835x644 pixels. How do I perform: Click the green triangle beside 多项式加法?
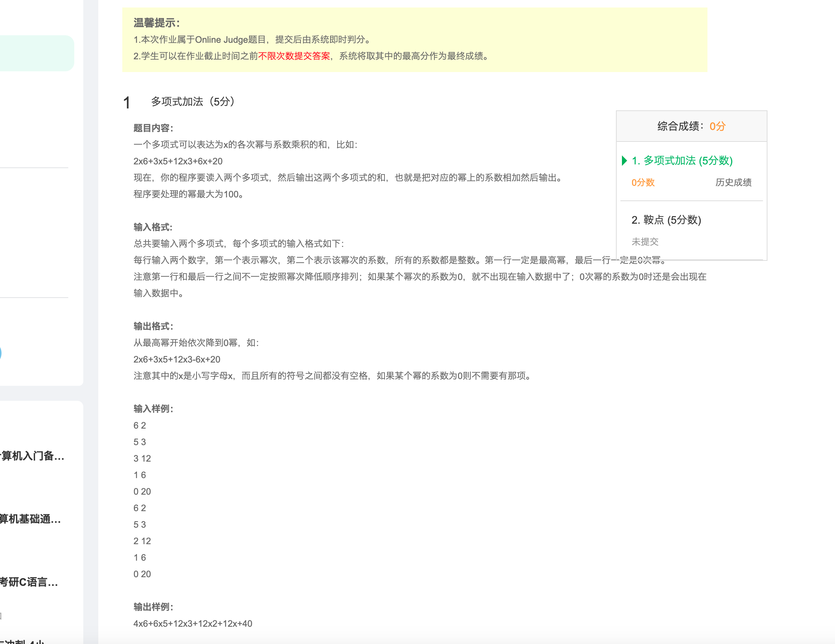pos(624,161)
